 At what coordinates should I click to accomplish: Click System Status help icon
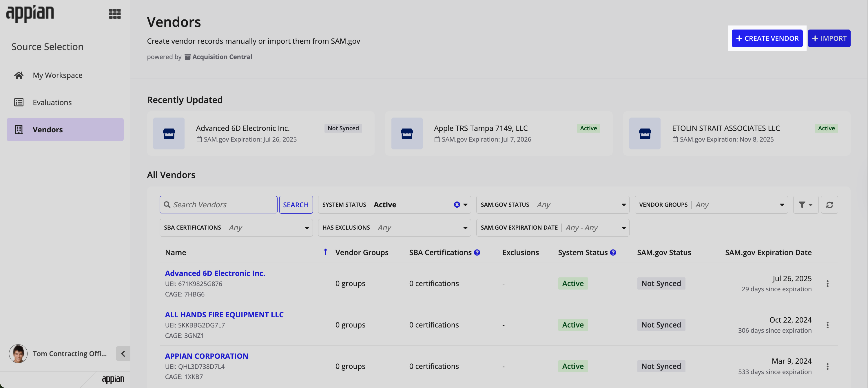pos(613,252)
